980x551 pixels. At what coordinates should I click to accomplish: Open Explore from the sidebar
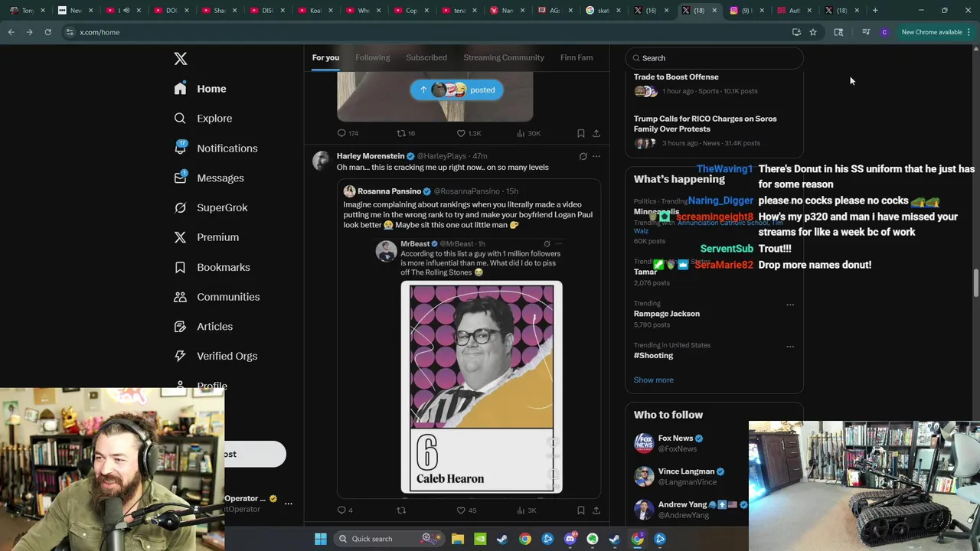pos(203,119)
